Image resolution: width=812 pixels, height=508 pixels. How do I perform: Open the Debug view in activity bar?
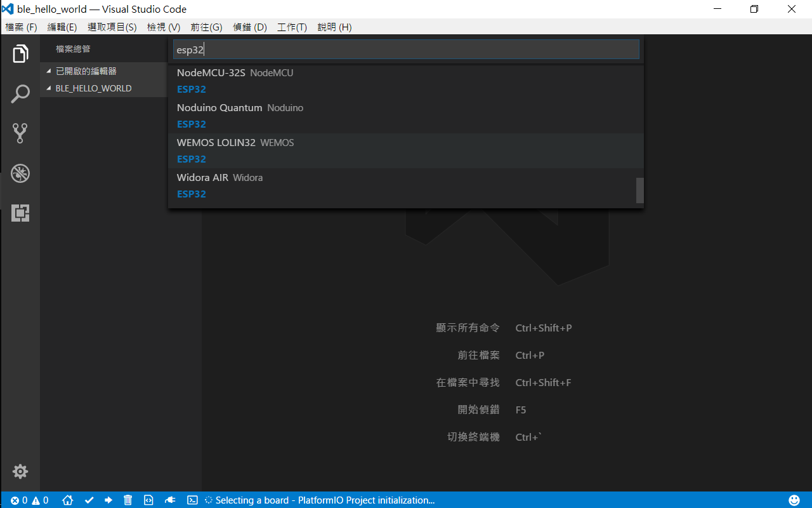coord(20,173)
